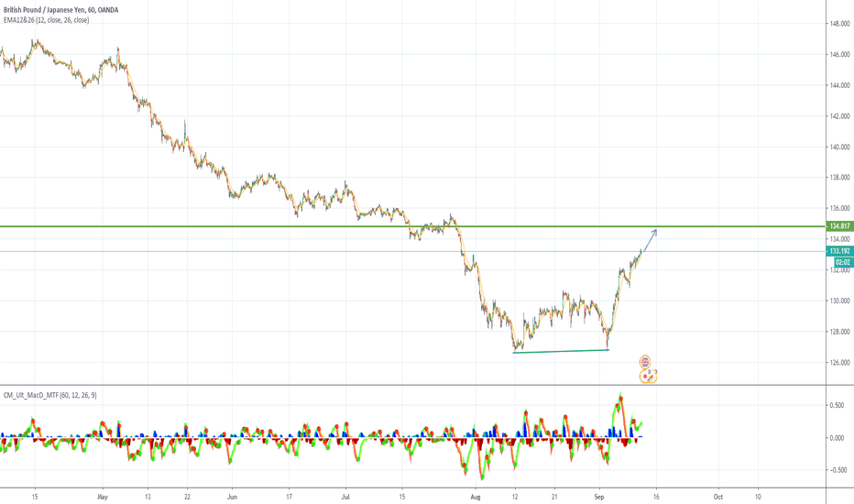This screenshot has width=854, height=504.
Task: Open the EMA12&26 indicator legend
Action: coord(47,20)
